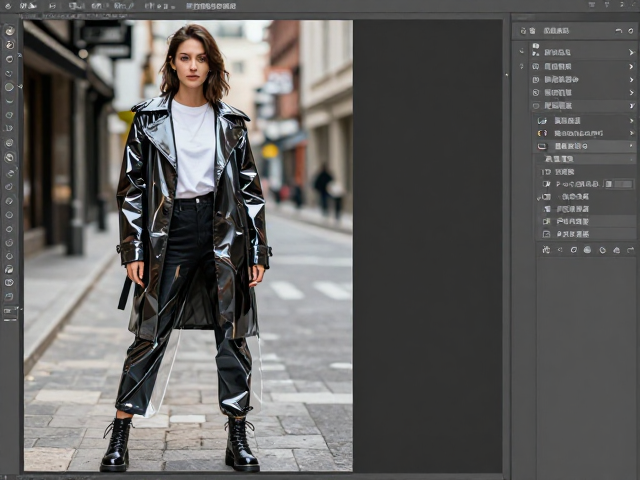The width and height of the screenshot is (640, 480).
Task: Expand the third row chevron in the right panel
Action: tap(631, 80)
